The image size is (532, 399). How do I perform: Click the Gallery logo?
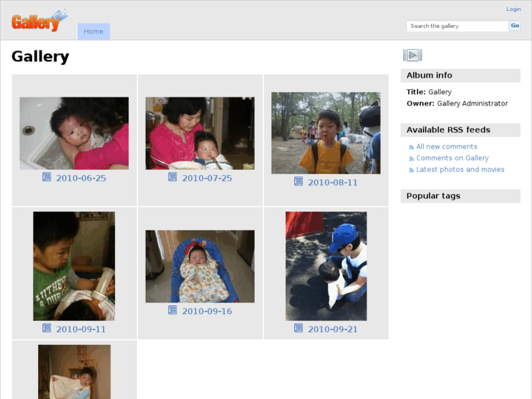pos(40,20)
